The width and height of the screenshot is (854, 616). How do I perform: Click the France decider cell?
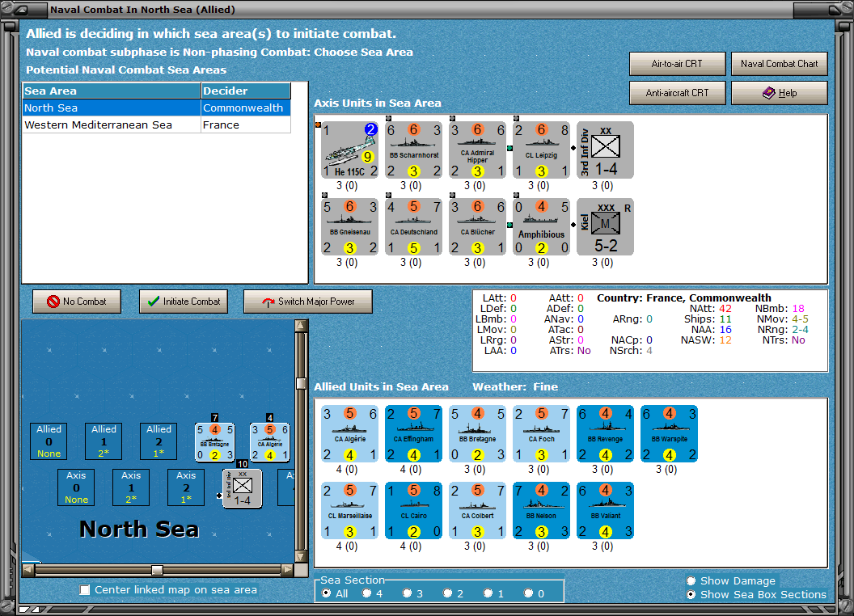pos(246,124)
